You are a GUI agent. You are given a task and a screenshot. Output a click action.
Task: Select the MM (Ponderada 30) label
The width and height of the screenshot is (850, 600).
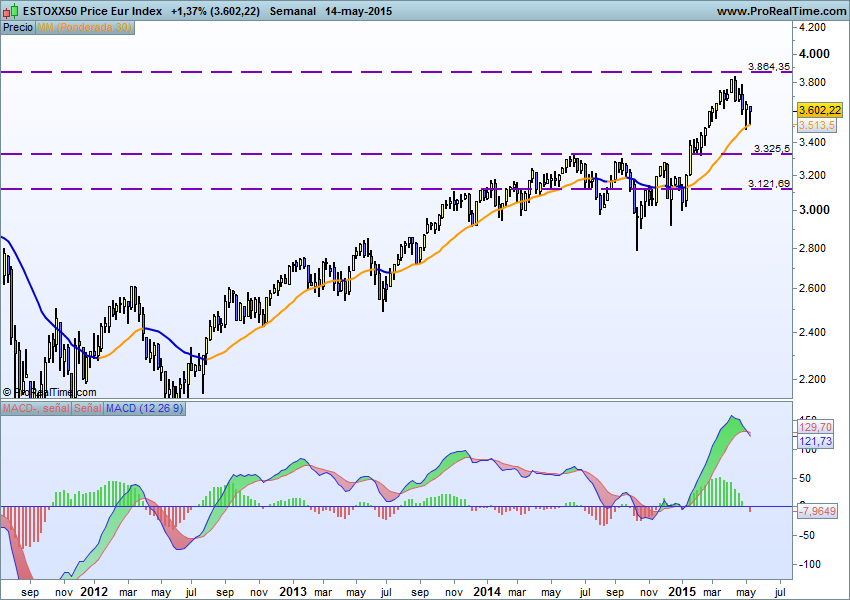click(84, 27)
